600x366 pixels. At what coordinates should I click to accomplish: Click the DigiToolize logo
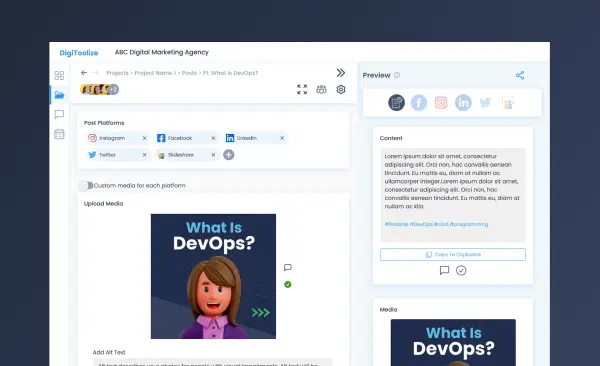tap(79, 53)
